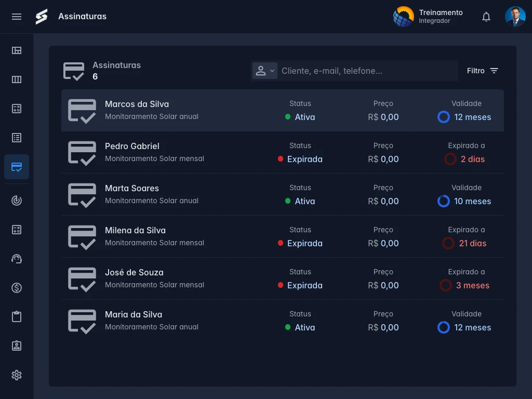Open the settings gear in sidebar
The height and width of the screenshot is (399, 532).
coord(17,375)
